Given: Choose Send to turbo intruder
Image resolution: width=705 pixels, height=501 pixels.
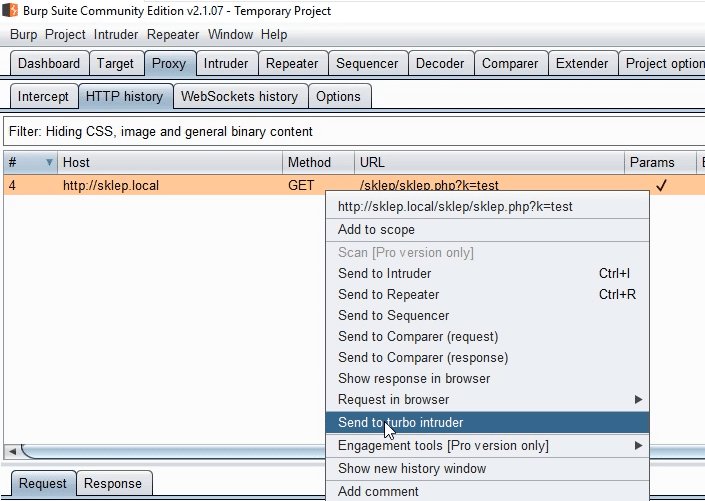Looking at the screenshot, I should [x=487, y=423].
